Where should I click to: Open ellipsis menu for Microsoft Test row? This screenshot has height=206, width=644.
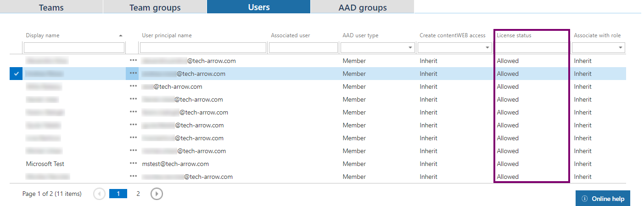click(133, 164)
